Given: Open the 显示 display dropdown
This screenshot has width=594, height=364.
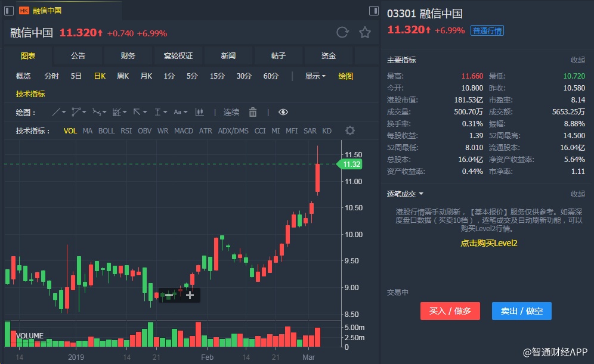Looking at the screenshot, I should 315,76.
